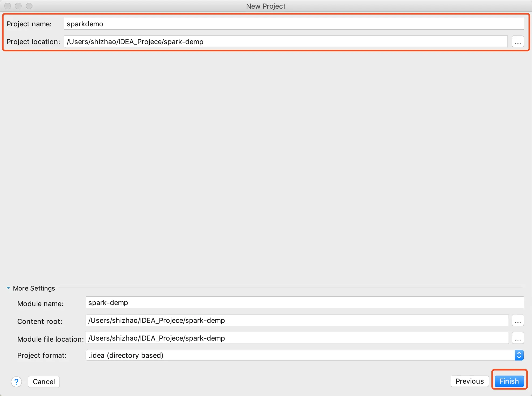Click the New Project title bar
Screen dimensions: 532x396
[x=266, y=6]
